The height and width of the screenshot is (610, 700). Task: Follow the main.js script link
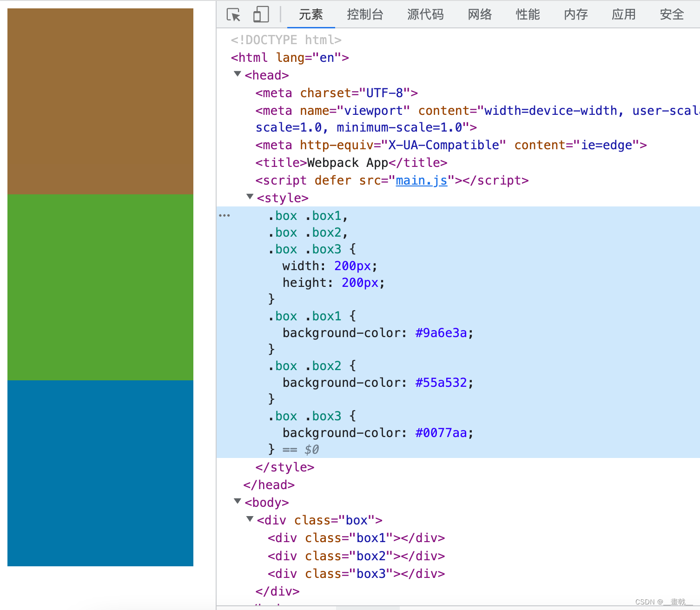(422, 180)
